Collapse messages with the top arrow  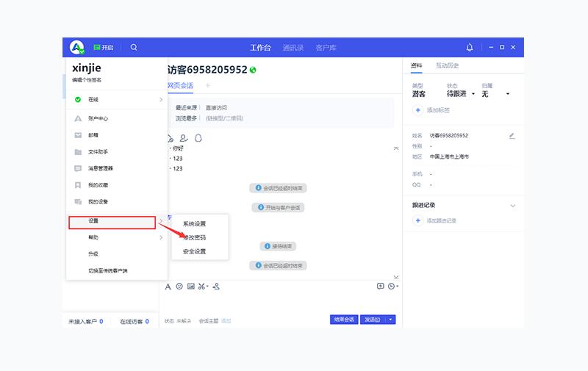pos(396,149)
